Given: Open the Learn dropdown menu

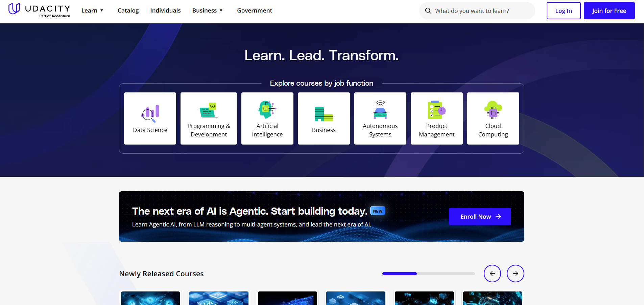Looking at the screenshot, I should point(92,10).
